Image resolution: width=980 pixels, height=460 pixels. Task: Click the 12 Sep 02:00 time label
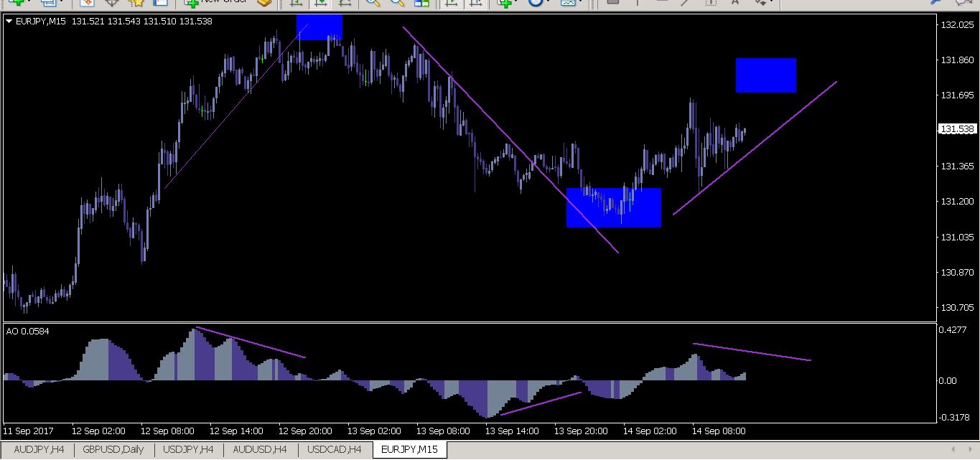pos(98,431)
